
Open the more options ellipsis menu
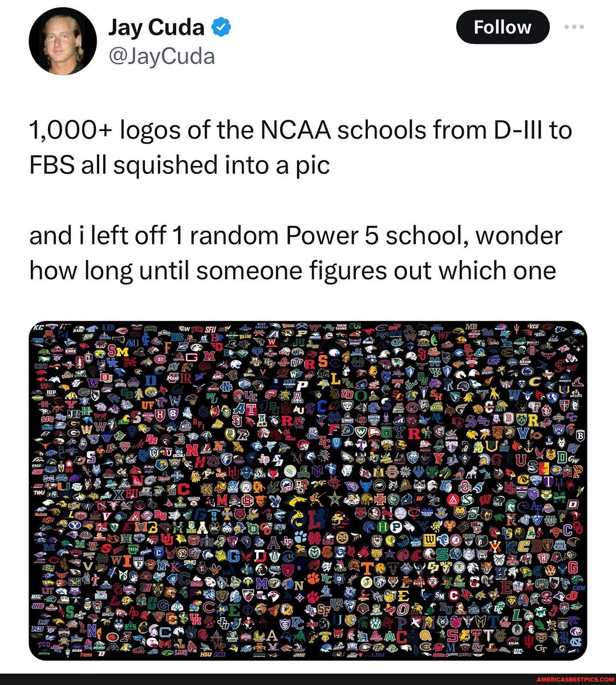[572, 27]
